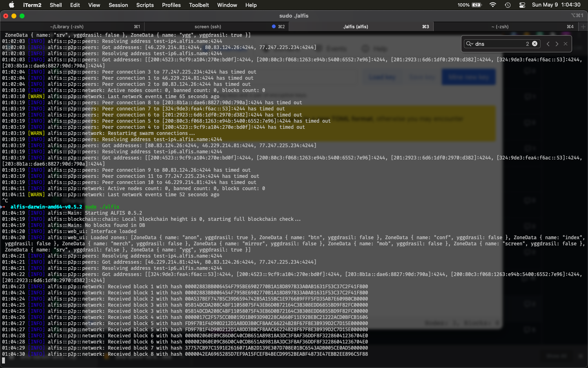Viewport: 588px width, 368px height.
Task: Click the Interface loaded log line
Action: 69,231
